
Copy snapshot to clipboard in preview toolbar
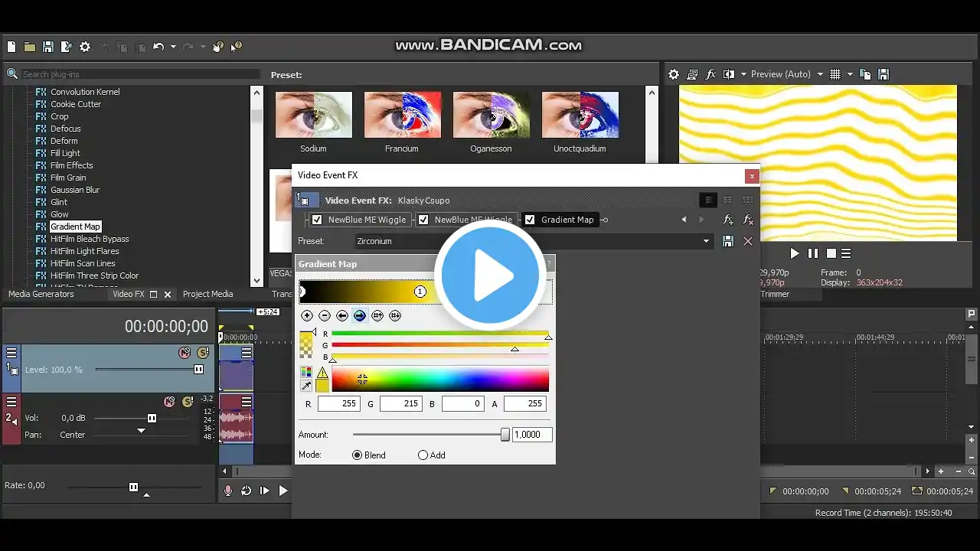pyautogui.click(x=865, y=74)
